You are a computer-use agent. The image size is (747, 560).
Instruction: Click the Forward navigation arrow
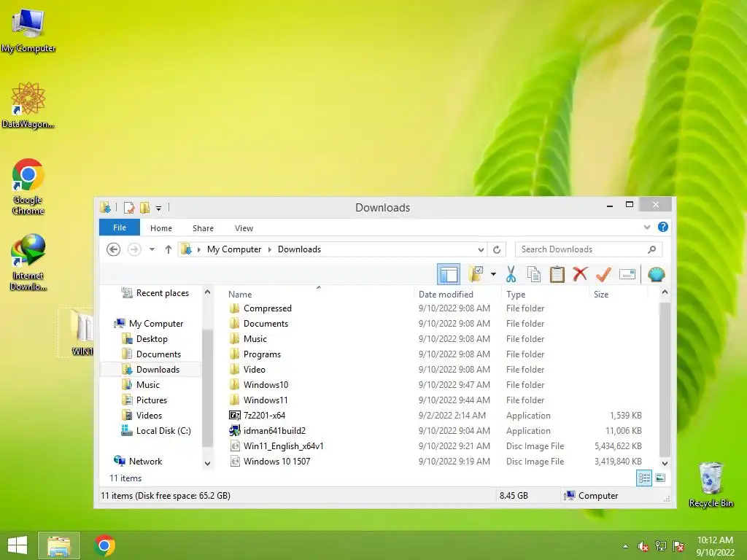point(134,249)
